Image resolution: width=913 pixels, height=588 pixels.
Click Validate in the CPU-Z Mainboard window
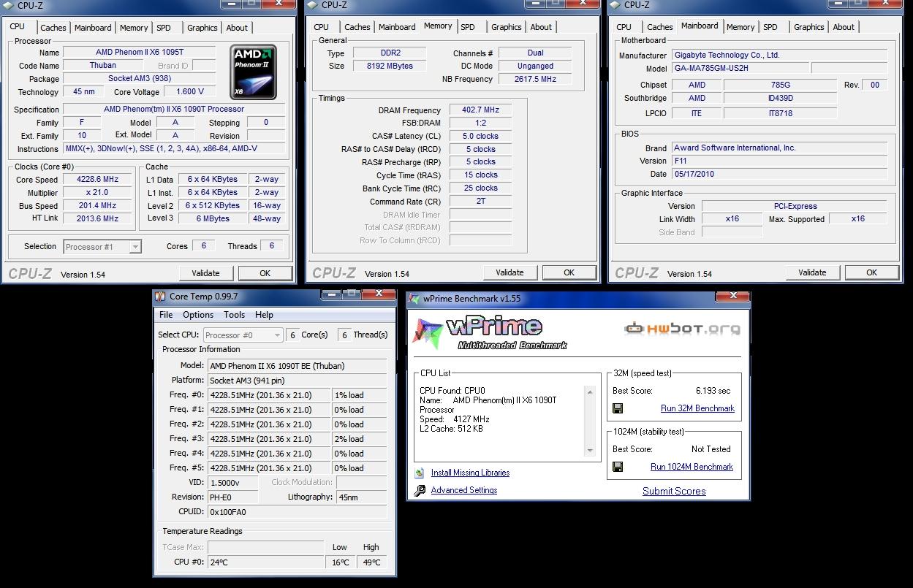[812, 272]
